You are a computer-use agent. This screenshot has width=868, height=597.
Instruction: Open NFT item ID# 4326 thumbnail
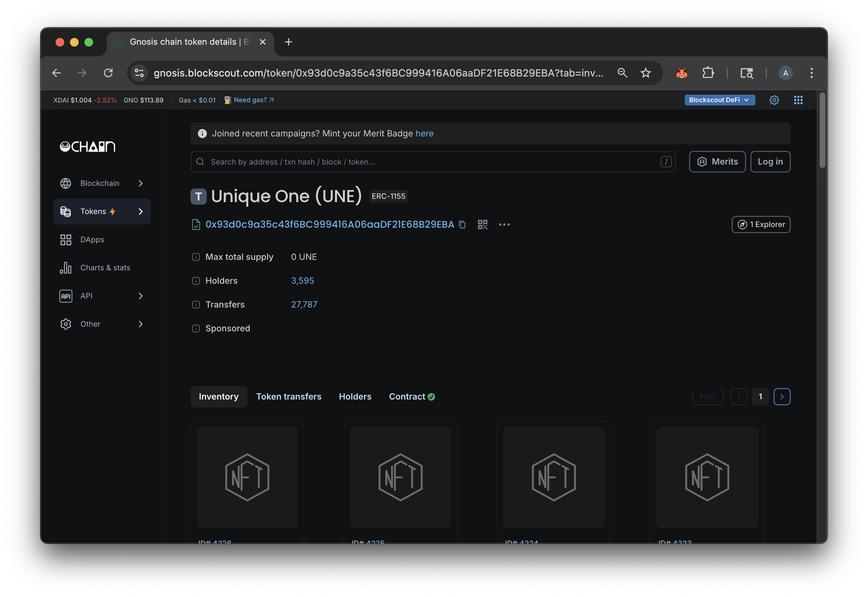247,477
